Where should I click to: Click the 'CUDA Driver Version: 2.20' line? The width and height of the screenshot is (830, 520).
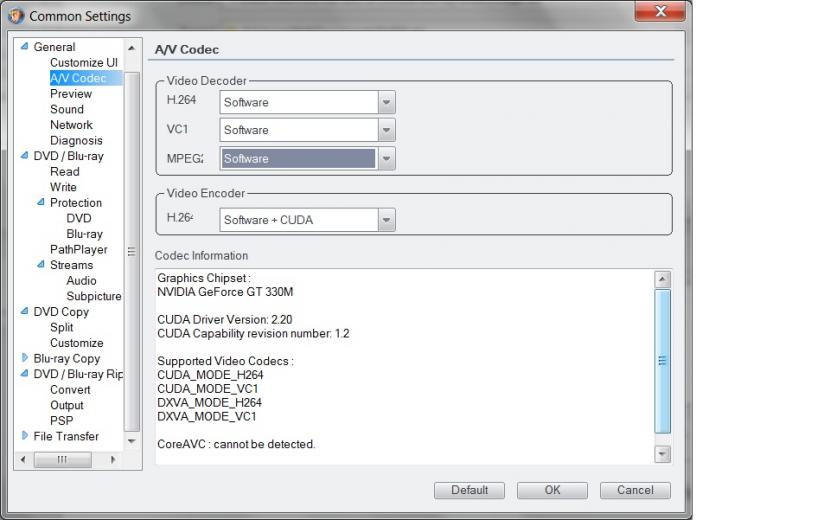(224, 319)
